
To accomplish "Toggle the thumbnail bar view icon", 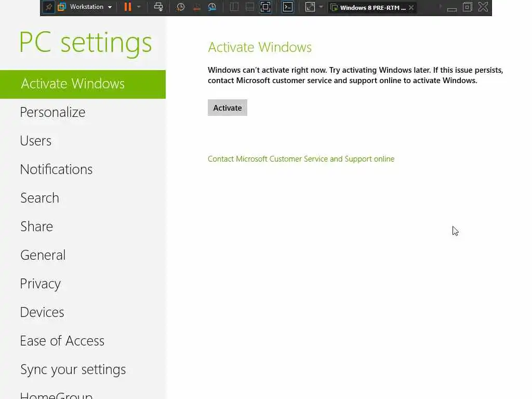I will coord(250,7).
